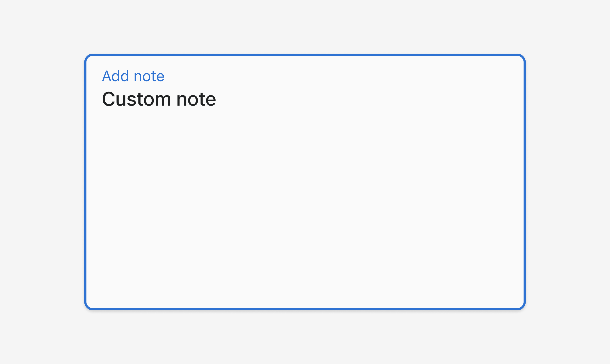This screenshot has height=364, width=610.
Task: Place cursor in Custom note text
Action: coord(159,99)
